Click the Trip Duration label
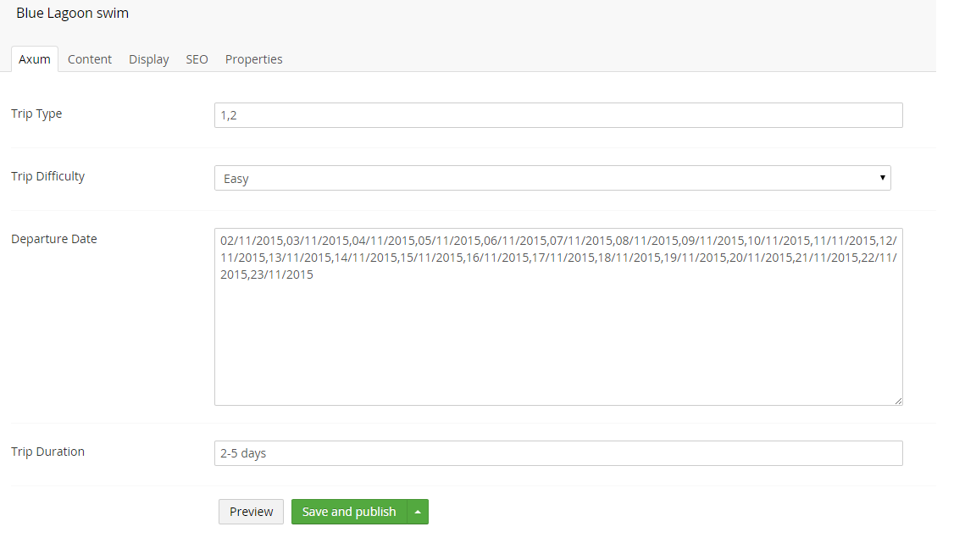 [48, 452]
